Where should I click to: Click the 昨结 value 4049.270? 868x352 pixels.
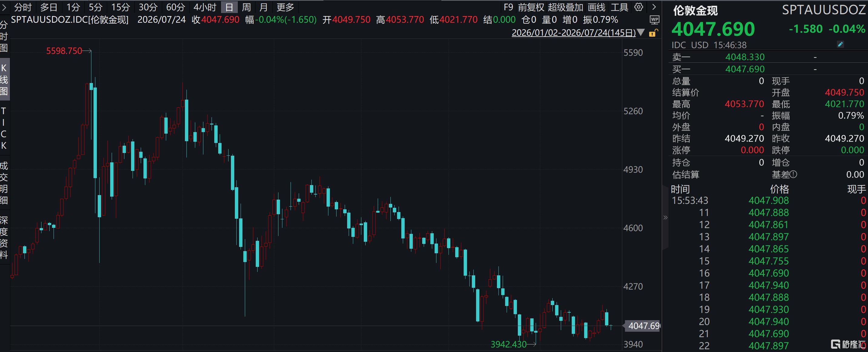[744, 138]
